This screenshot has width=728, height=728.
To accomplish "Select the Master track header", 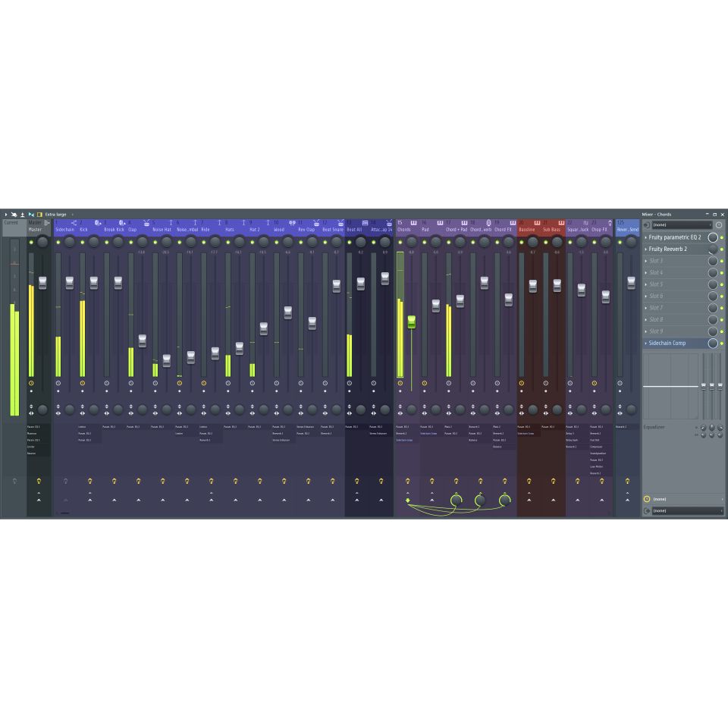I will (36, 229).
